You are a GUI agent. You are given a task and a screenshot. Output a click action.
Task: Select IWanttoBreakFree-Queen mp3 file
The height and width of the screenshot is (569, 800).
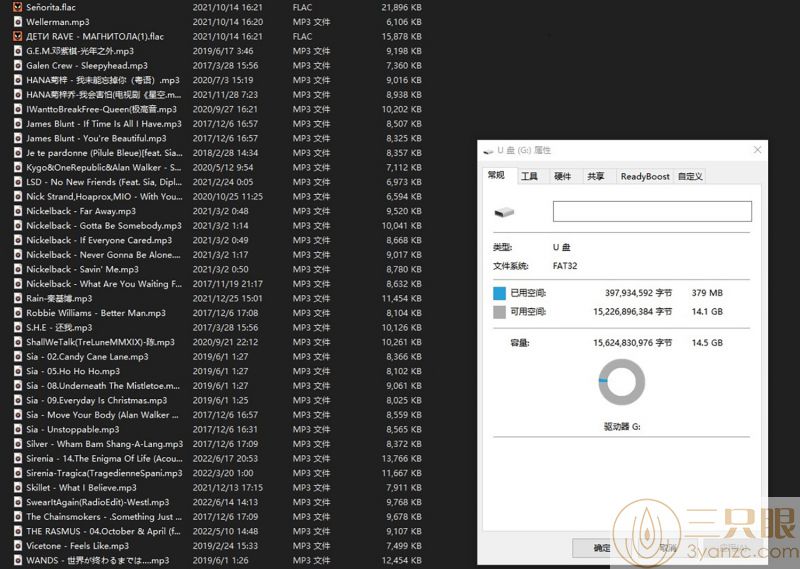pos(102,109)
